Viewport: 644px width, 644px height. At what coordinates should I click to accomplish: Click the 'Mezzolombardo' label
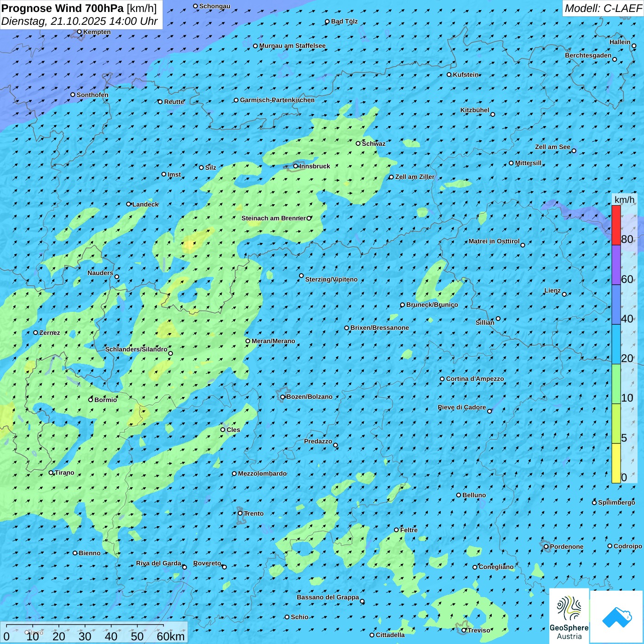click(x=262, y=473)
